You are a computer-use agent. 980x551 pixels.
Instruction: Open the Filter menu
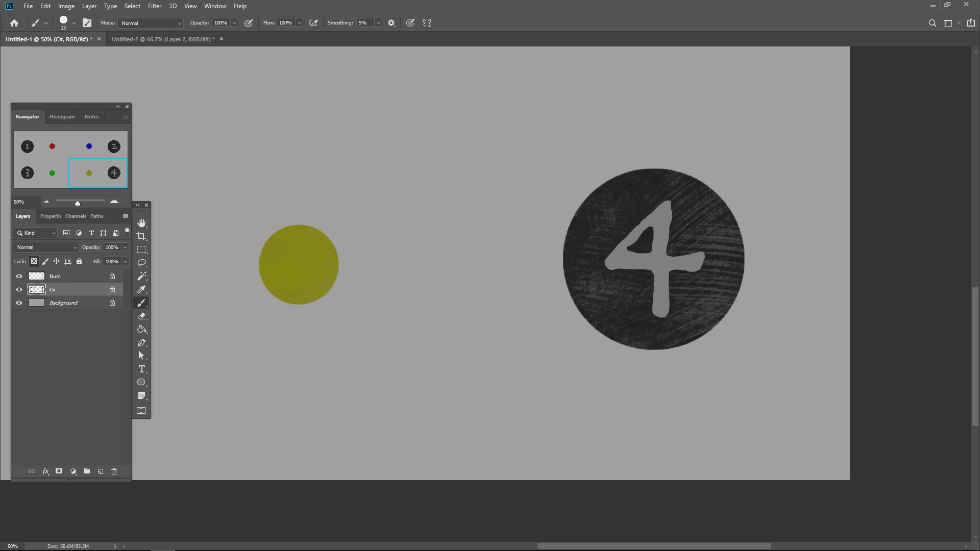154,6
